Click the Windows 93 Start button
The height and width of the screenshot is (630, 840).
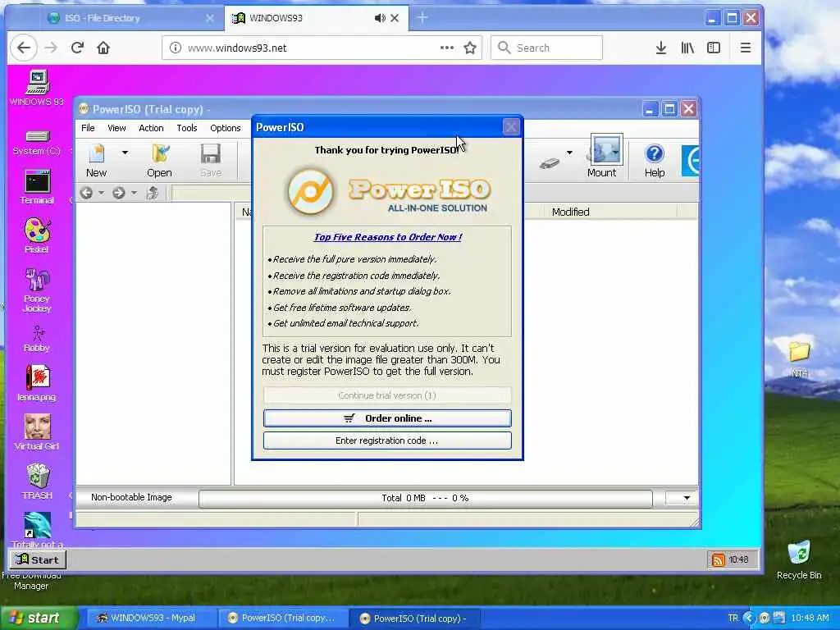click(x=38, y=559)
